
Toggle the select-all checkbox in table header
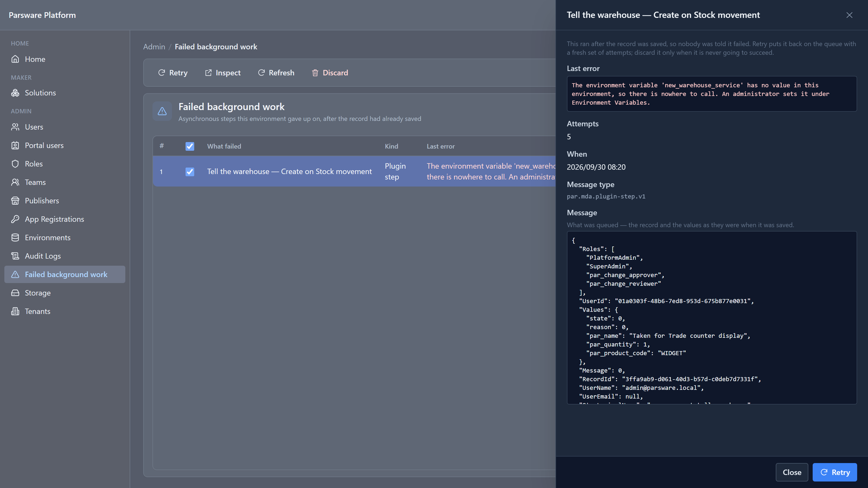click(x=190, y=146)
